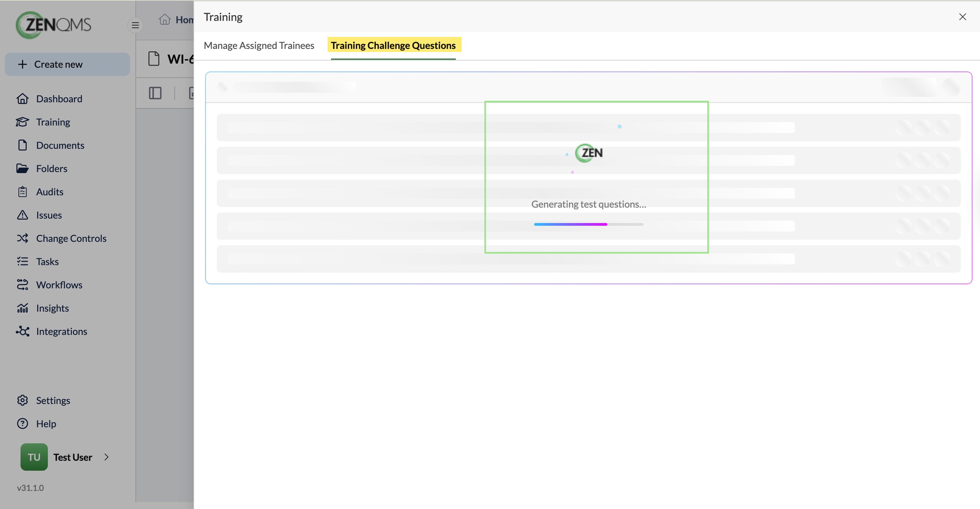Click the Documents file icon
The image size is (980, 509).
click(23, 145)
